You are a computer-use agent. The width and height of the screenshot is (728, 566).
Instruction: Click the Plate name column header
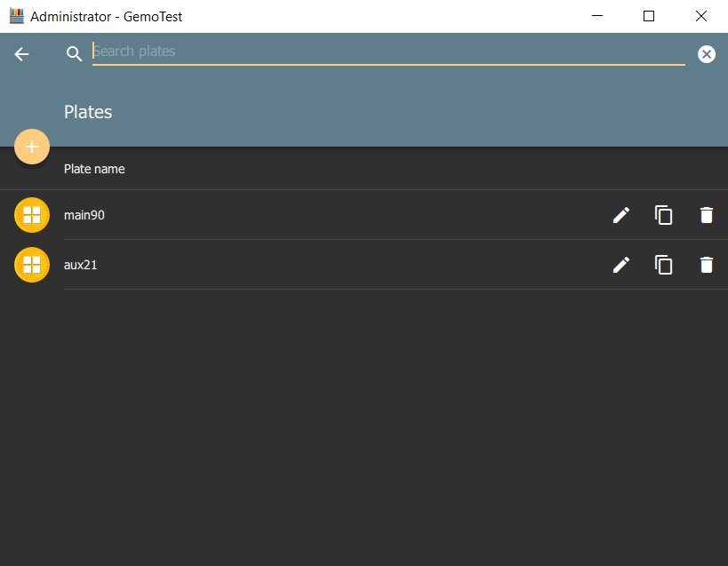point(94,169)
